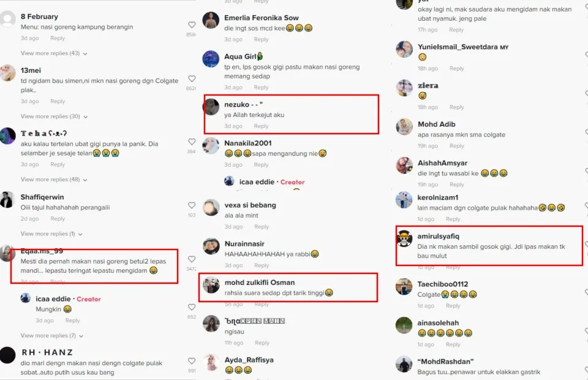
Task: Expand View more replies (43)
Action: [54, 53]
